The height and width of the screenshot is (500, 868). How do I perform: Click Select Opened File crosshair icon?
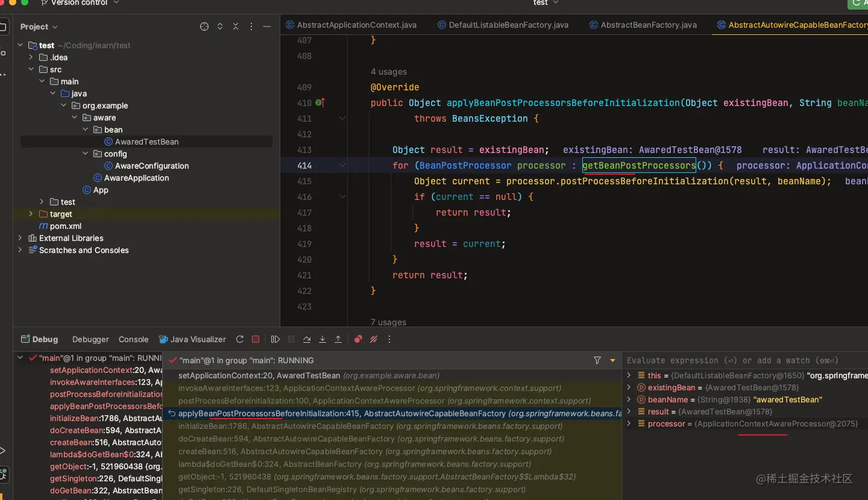[x=204, y=27]
